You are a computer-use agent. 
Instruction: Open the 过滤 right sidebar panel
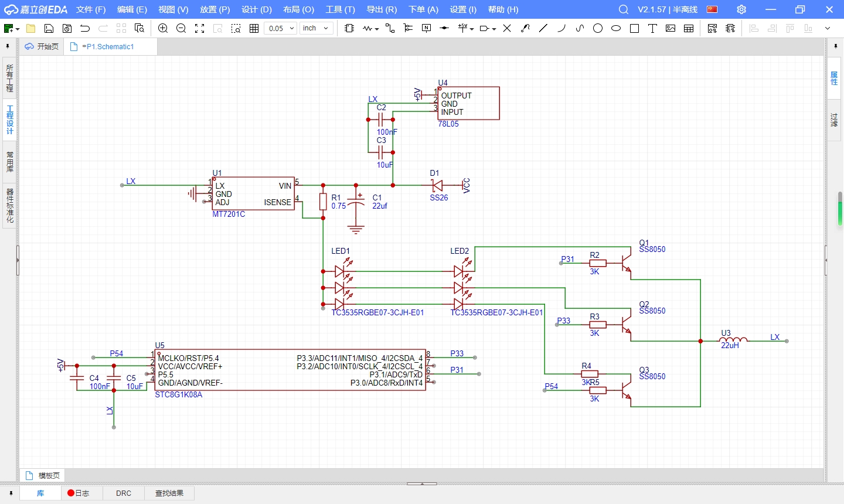tap(834, 120)
